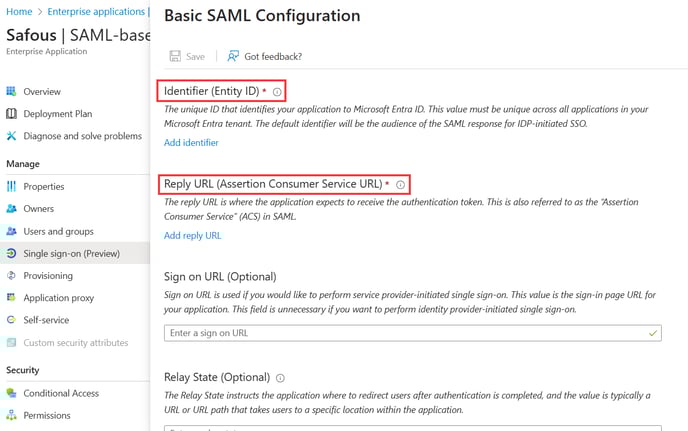Open Properties in the Manage menu
This screenshot has height=431, width=688.
[43, 186]
